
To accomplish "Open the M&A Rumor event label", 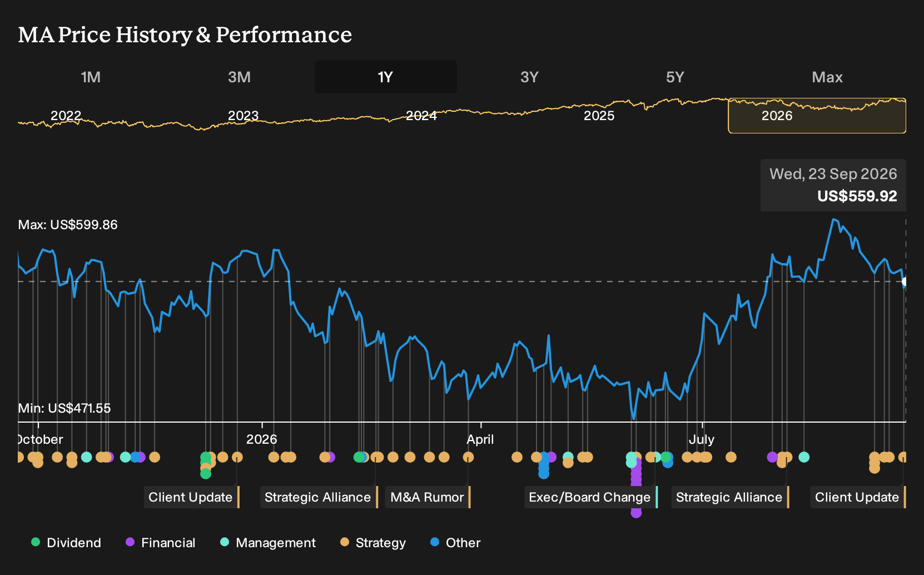I will (428, 497).
